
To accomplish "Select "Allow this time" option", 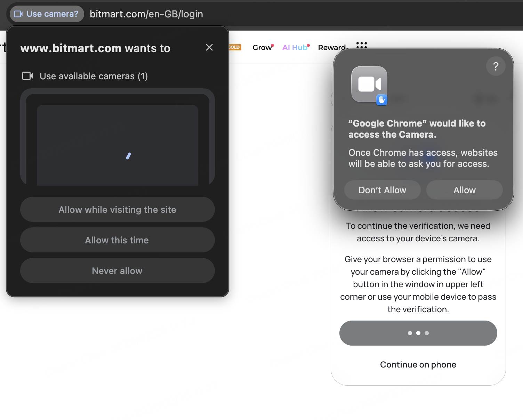I will point(117,240).
